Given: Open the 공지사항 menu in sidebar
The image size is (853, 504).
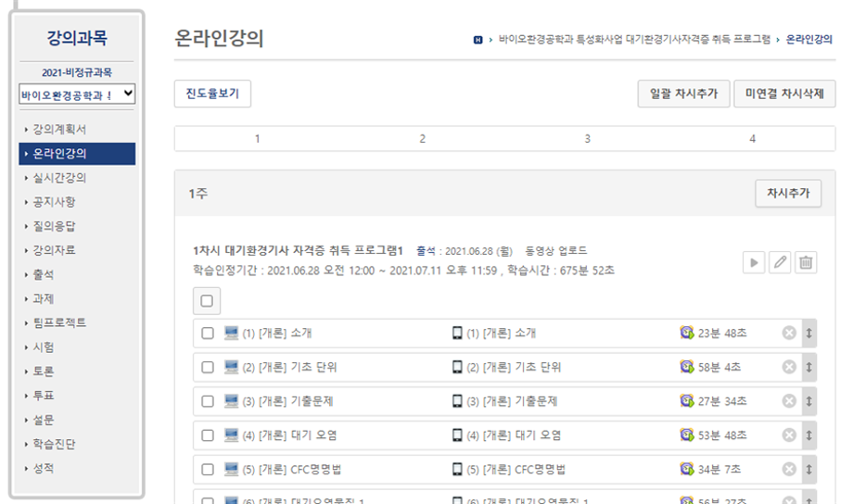Looking at the screenshot, I should [54, 201].
